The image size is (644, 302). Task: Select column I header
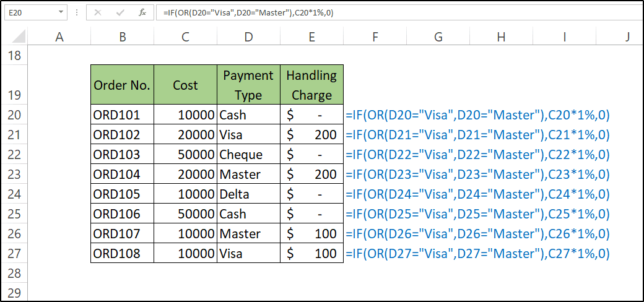564,37
